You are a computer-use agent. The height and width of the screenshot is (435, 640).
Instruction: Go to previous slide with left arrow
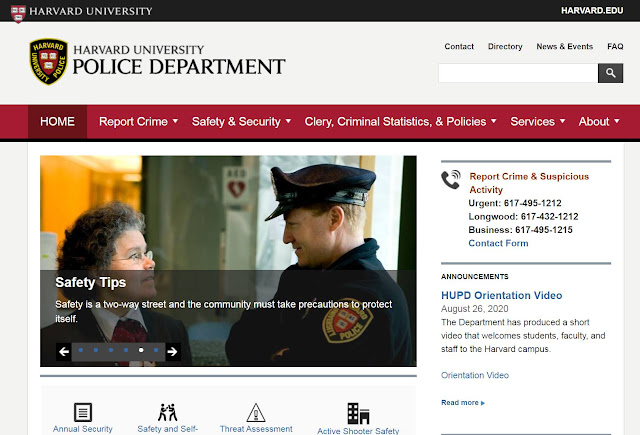64,351
